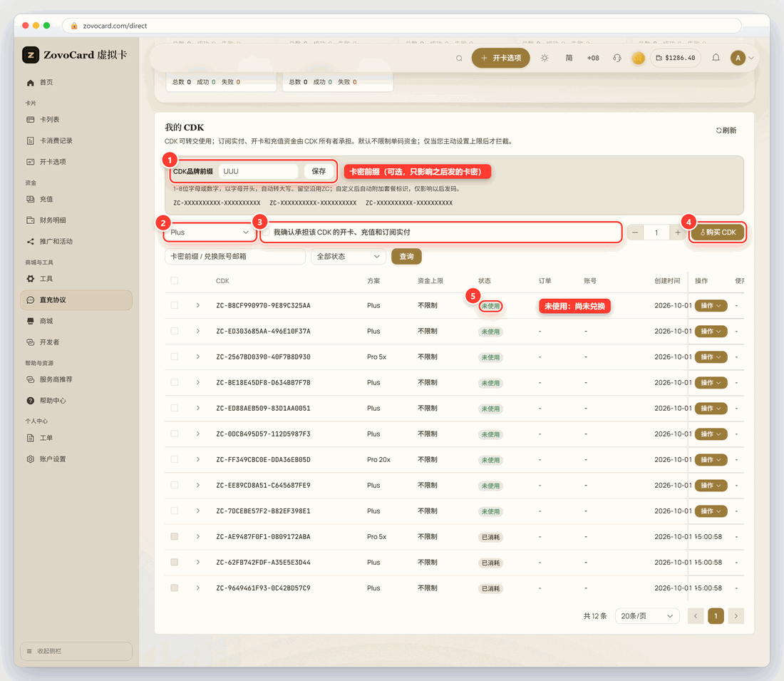Click the card icon for 卡列表
Screen dimensions: 784x681
click(31, 120)
